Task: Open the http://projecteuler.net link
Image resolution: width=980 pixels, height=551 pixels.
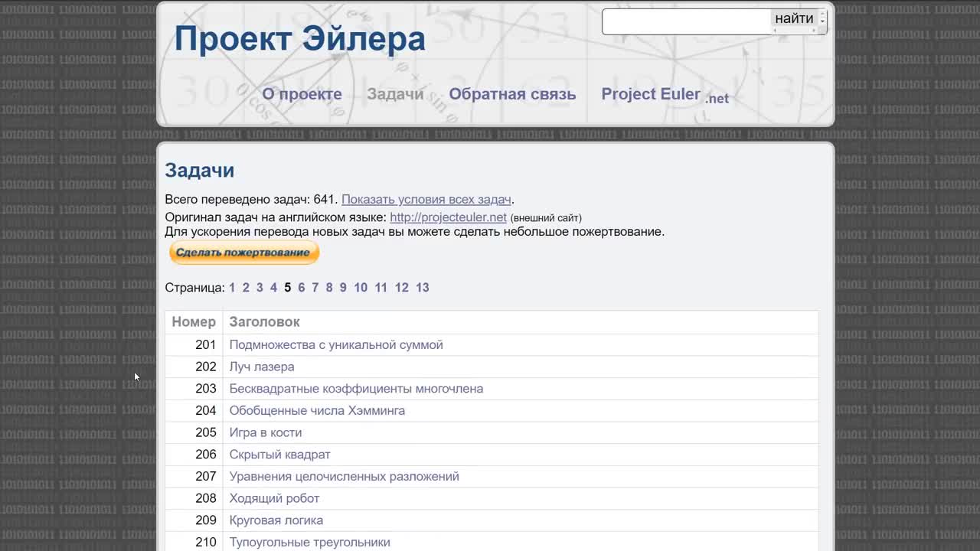Action: point(448,217)
